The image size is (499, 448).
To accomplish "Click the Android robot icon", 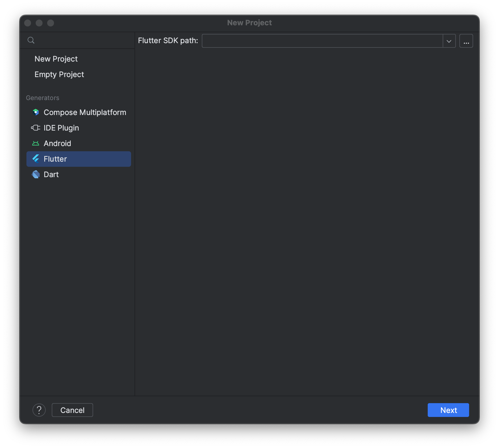I will pyautogui.click(x=36, y=143).
